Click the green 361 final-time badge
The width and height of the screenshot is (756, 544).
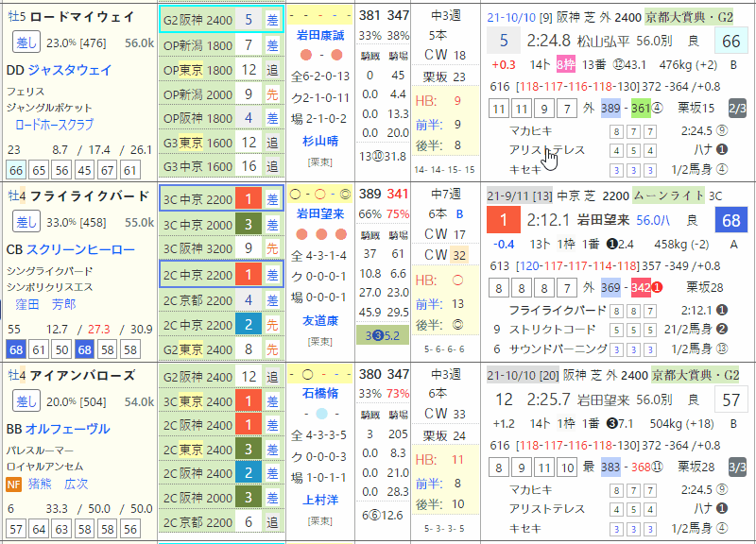coord(641,108)
